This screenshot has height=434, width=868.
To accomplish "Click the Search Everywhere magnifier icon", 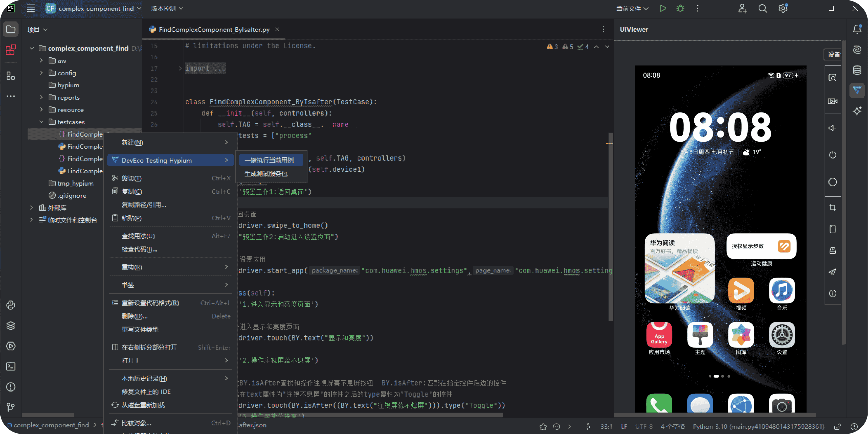I will coord(762,8).
